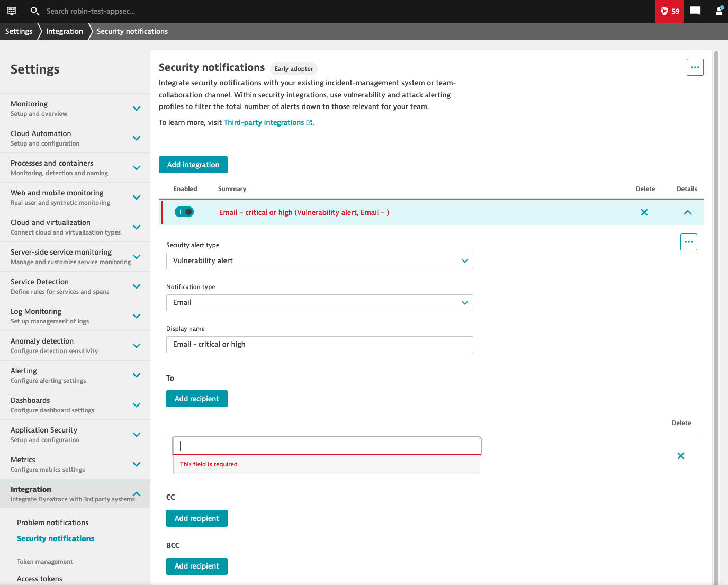This screenshot has width=728, height=585.
Task: Remove the empty To recipient row
Action: click(x=681, y=456)
